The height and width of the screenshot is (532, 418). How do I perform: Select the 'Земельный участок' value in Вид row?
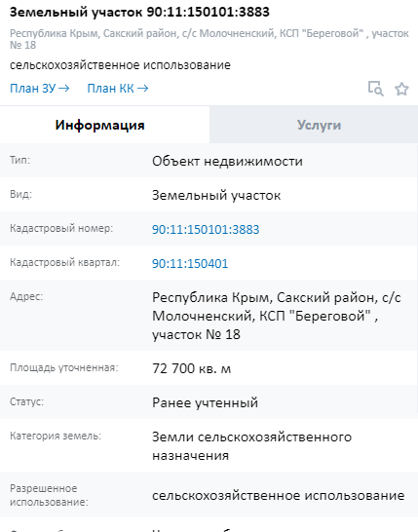[x=216, y=196]
